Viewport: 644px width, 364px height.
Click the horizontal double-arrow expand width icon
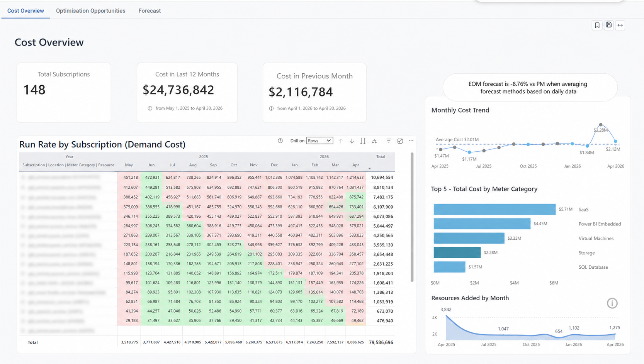pyautogui.click(x=620, y=25)
